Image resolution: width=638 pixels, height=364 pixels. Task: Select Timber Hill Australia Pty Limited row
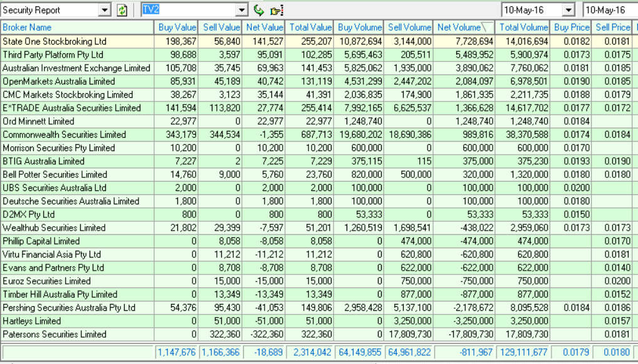pos(319,294)
